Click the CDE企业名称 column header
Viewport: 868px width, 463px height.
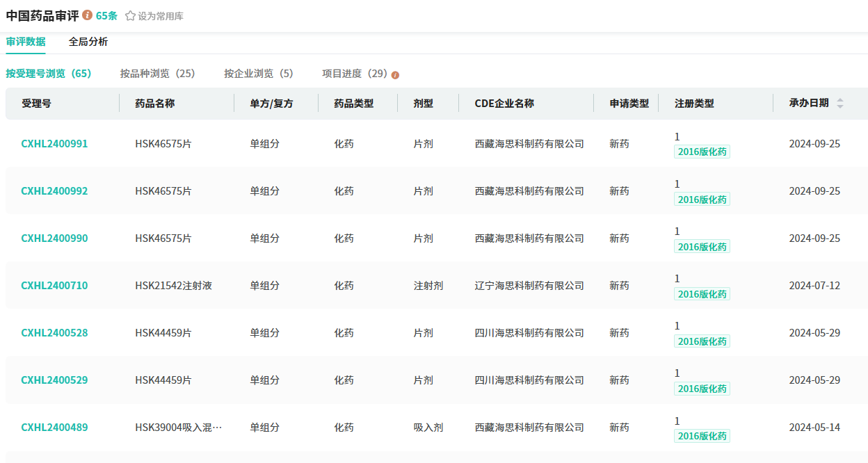[504, 104]
